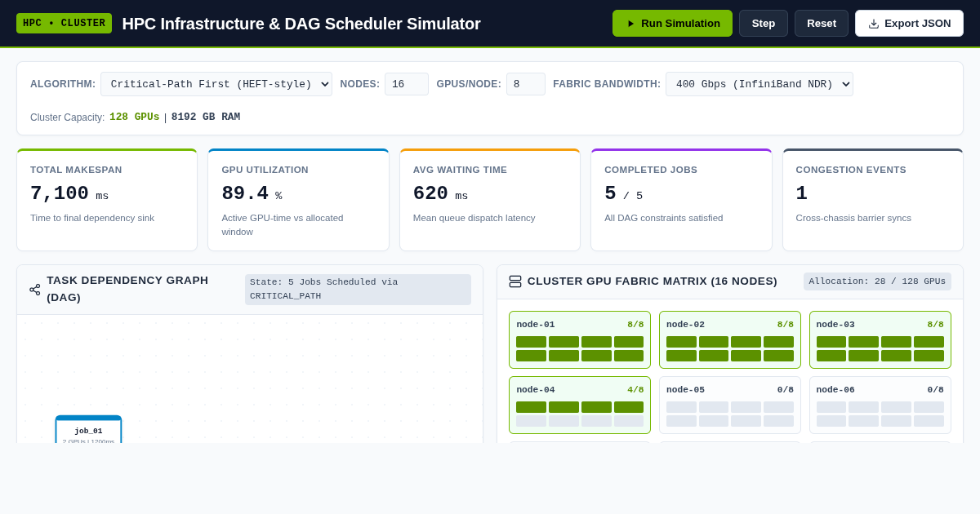Click the 620 ms waiting time value
The width and height of the screenshot is (980, 514).
441,194
